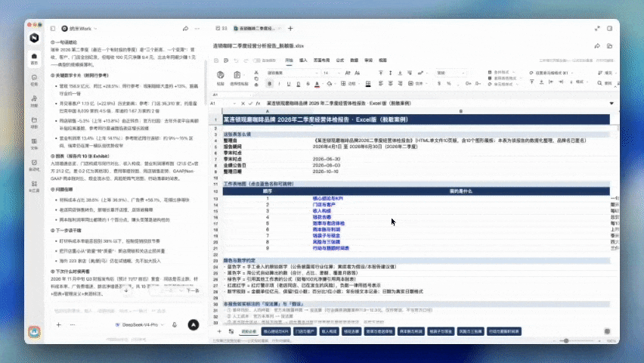Confirm formula entry with the checkmark
The image size is (644, 363).
[250, 104]
